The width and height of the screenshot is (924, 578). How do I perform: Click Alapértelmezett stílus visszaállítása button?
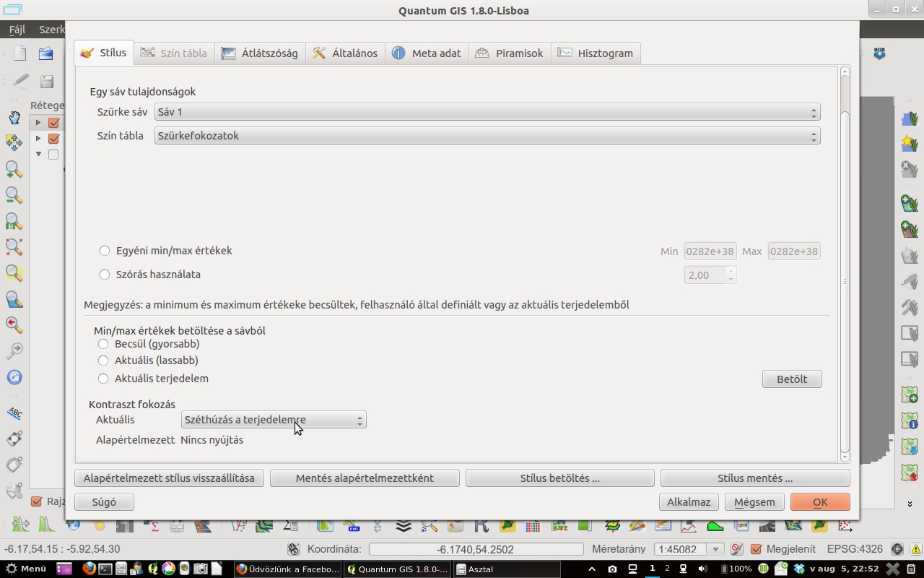tap(169, 478)
